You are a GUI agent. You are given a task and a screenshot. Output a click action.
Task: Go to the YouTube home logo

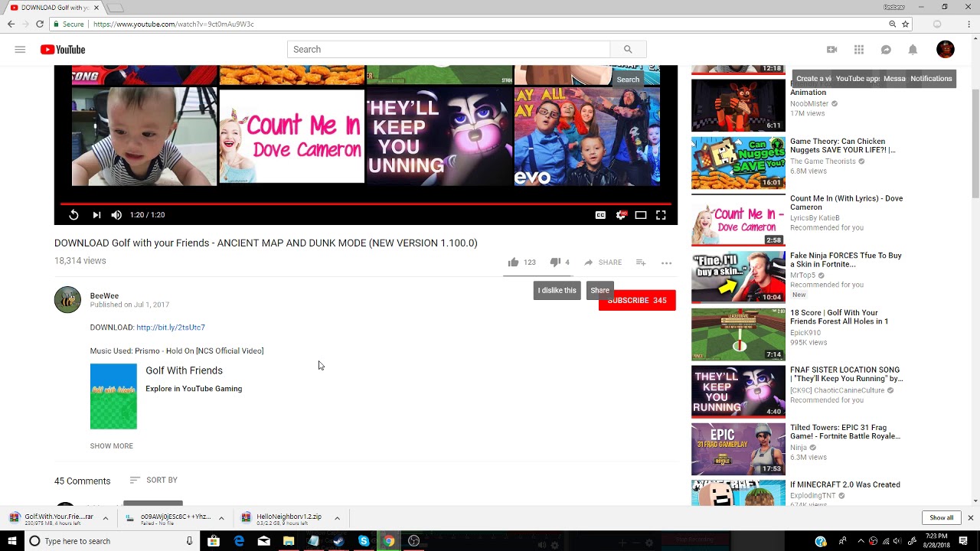(x=63, y=50)
